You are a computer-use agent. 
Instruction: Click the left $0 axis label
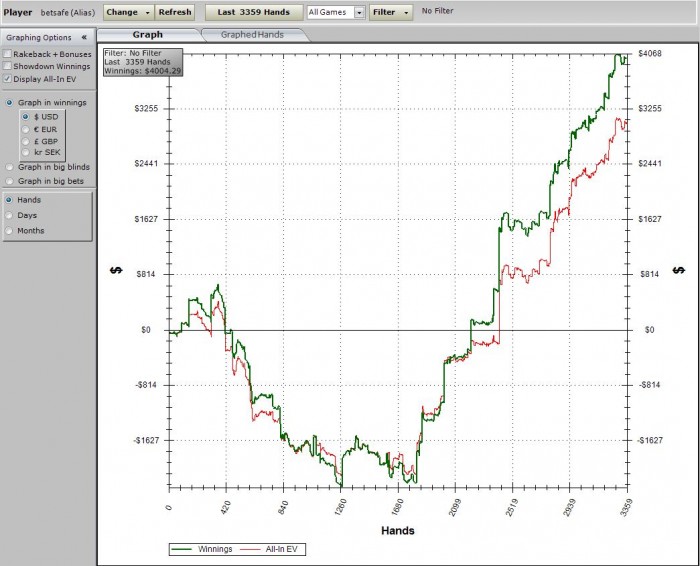tap(146, 330)
